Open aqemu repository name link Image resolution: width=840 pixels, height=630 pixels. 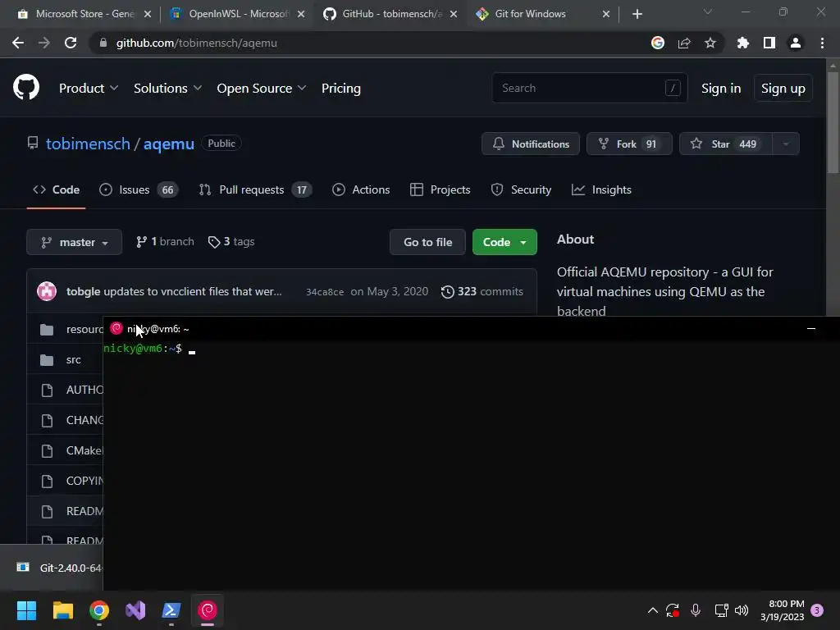click(x=168, y=144)
